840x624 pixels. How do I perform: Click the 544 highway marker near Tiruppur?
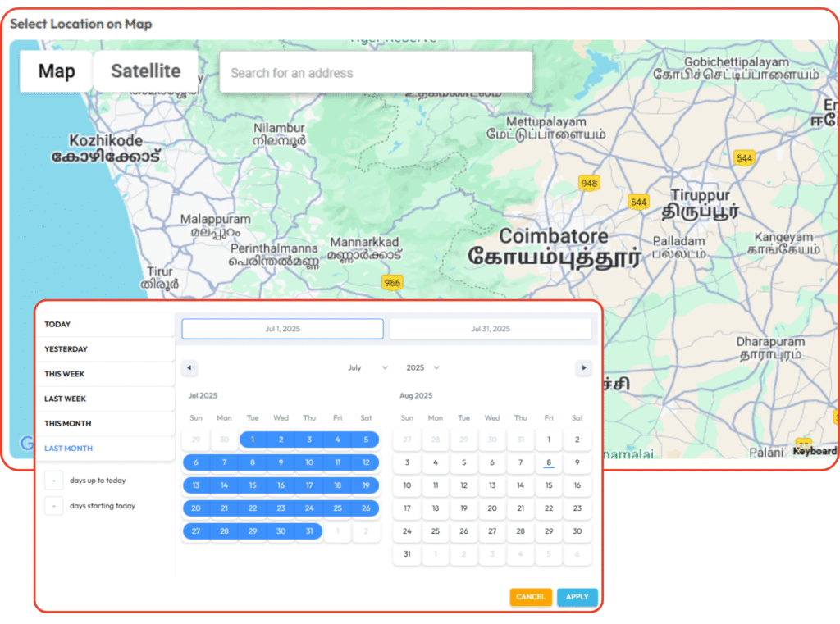[x=638, y=202]
